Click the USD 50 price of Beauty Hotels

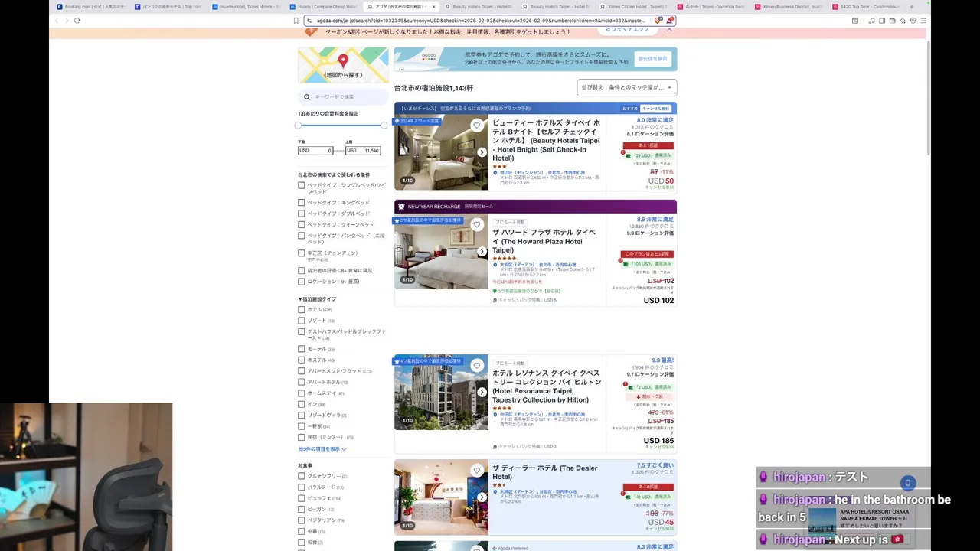661,181
